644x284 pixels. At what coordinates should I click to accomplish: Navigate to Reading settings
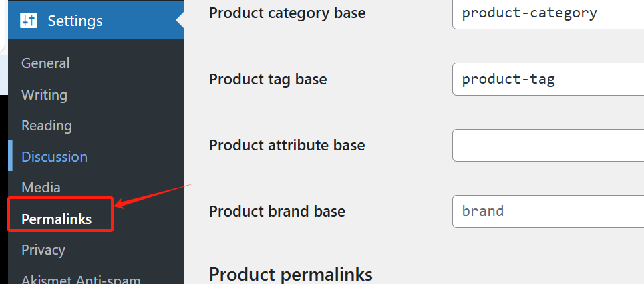[47, 126]
